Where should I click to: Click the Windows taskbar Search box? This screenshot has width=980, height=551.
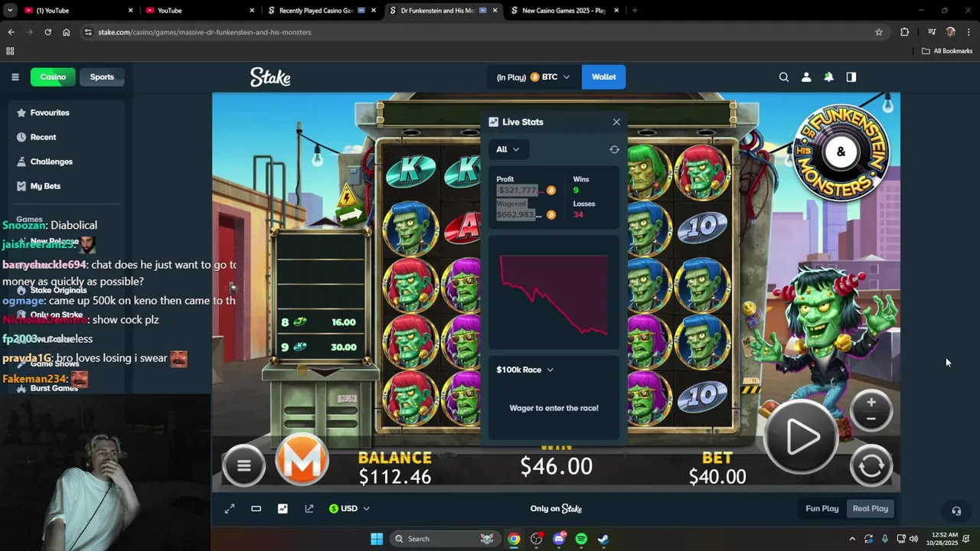pyautogui.click(x=444, y=539)
